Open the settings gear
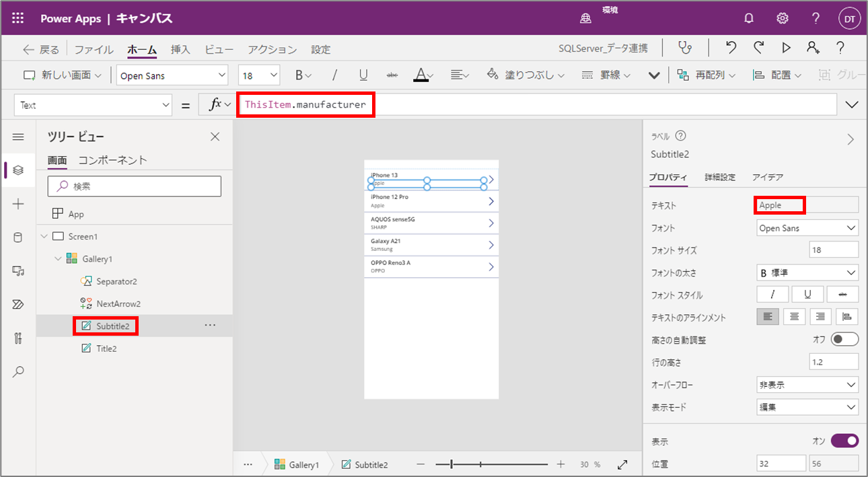868x477 pixels. click(783, 18)
